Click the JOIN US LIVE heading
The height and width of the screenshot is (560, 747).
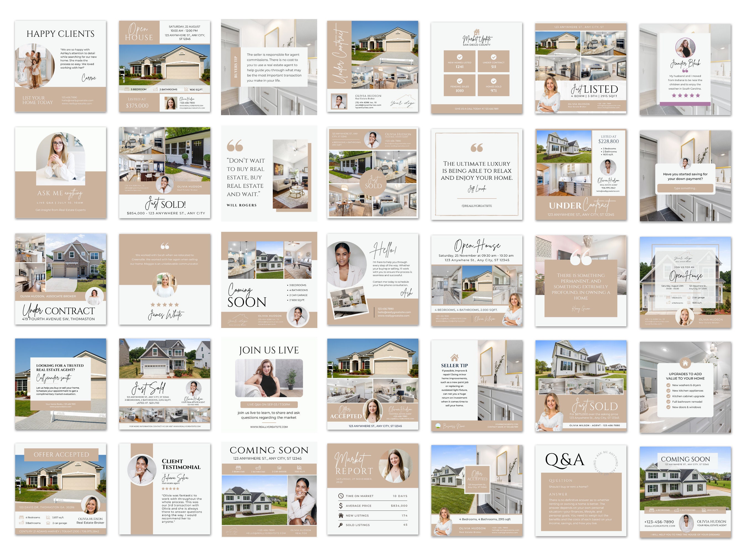pyautogui.click(x=269, y=350)
